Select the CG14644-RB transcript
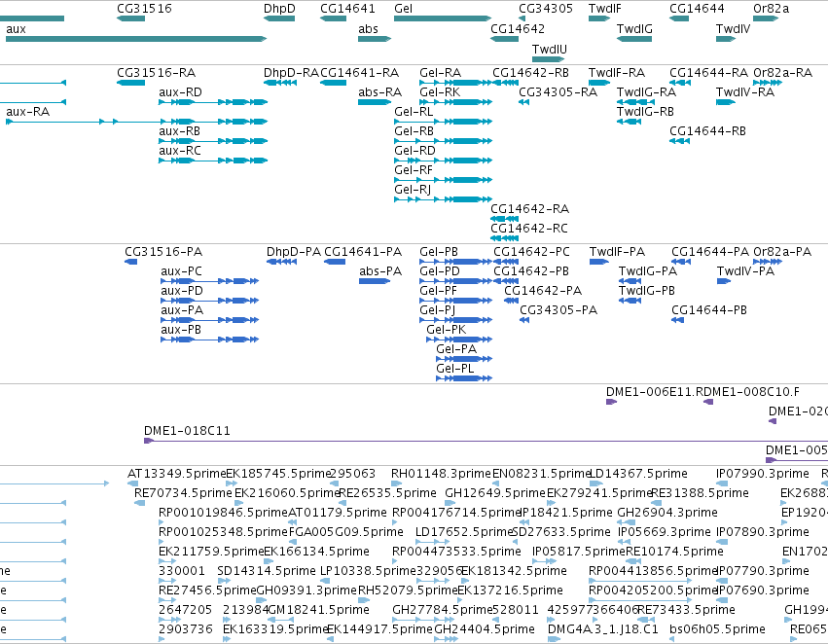The width and height of the screenshot is (828, 644). (679, 141)
